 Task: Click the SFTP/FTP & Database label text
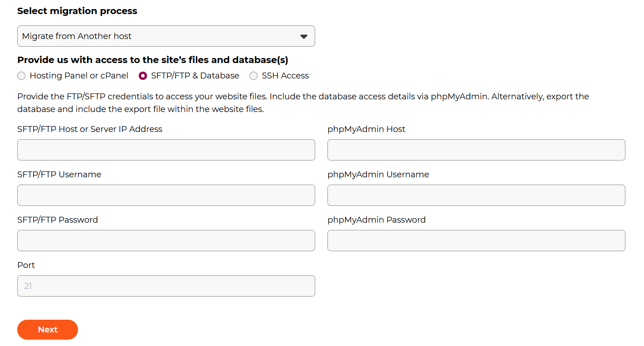195,76
